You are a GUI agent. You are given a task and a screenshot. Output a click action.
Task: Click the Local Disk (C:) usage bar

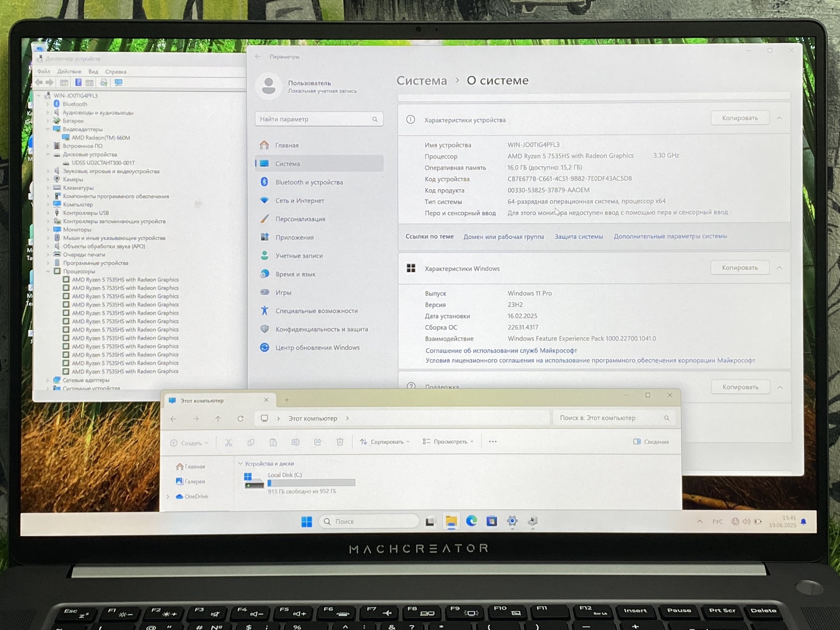[x=311, y=483]
